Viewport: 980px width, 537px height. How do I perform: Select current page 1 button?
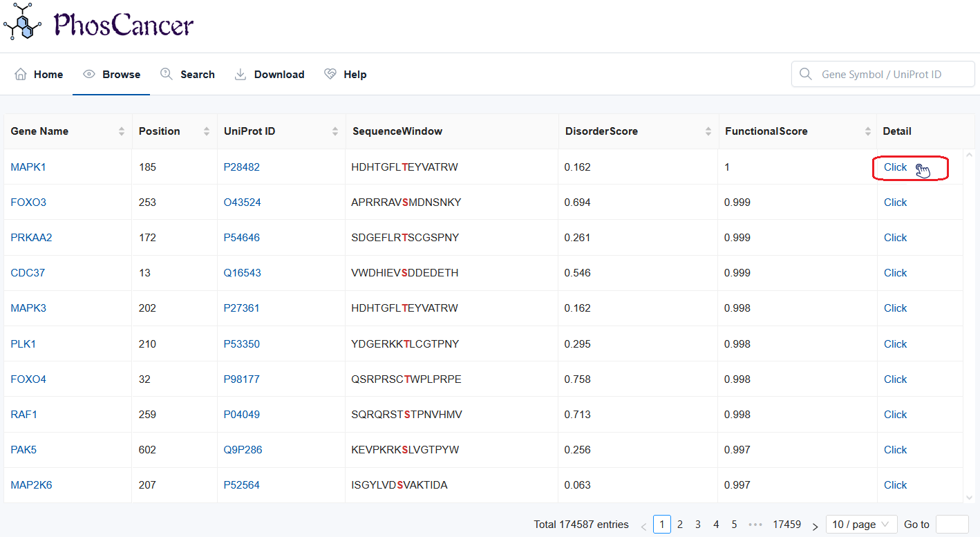pyautogui.click(x=662, y=525)
